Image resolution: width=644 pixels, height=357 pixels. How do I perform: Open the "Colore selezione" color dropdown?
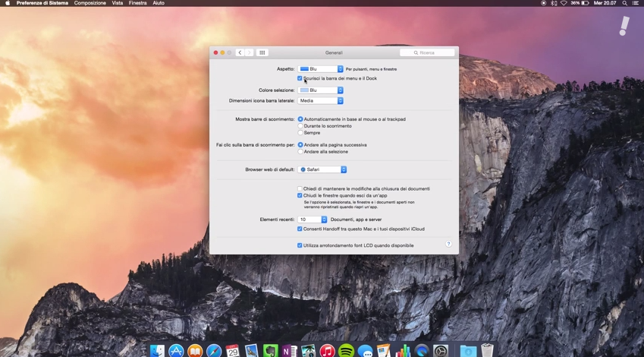[x=321, y=90]
